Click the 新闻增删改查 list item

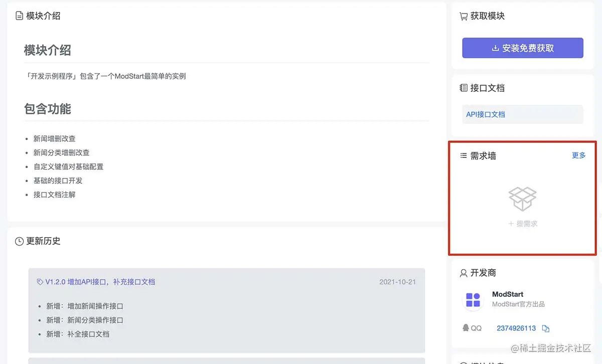pyautogui.click(x=55, y=138)
